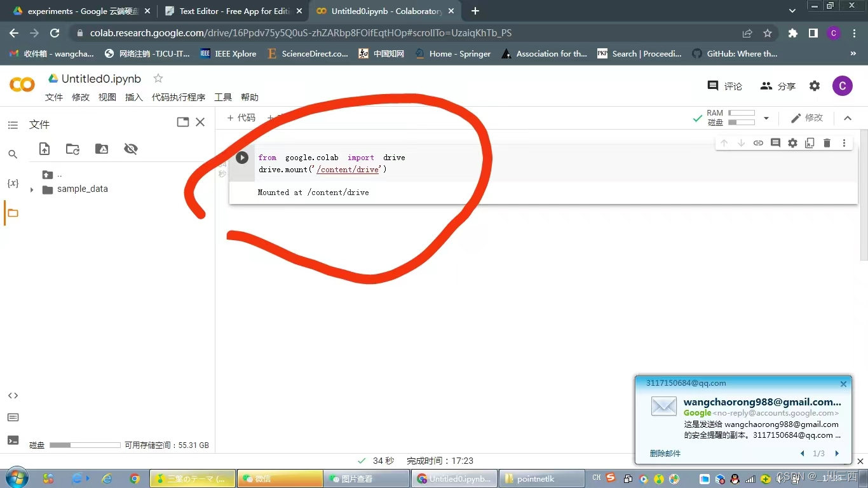Open Windows Start menu
Viewport: 868px width, 488px height.
click(x=17, y=478)
